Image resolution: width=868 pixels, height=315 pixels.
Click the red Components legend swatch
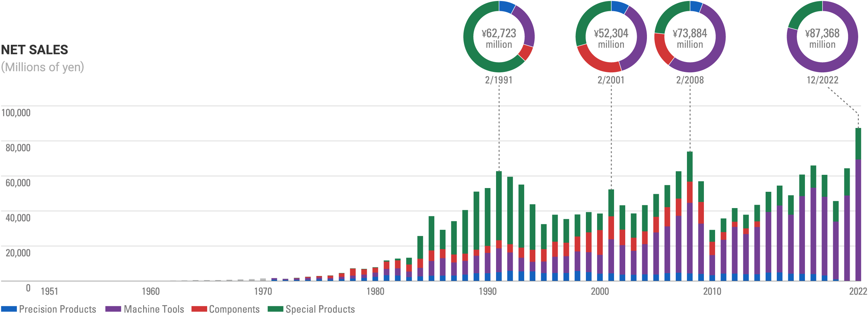pos(199,309)
